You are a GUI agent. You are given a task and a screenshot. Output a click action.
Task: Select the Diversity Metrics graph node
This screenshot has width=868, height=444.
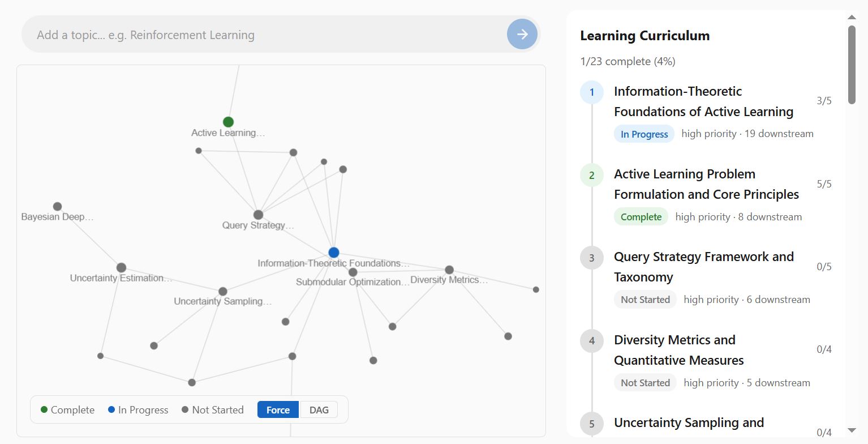[x=449, y=270]
